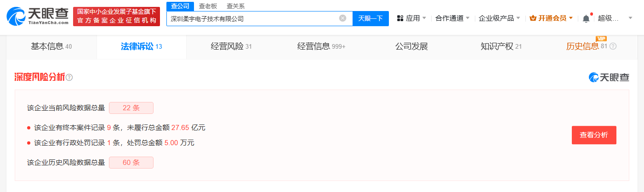Switch to the 查公司 search tab

[179, 6]
